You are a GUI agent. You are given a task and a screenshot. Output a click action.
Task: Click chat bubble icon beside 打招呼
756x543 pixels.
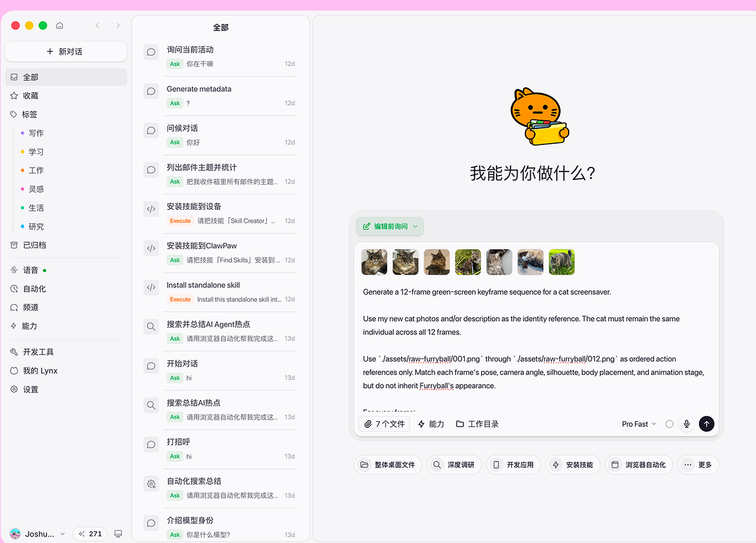pyautogui.click(x=151, y=444)
